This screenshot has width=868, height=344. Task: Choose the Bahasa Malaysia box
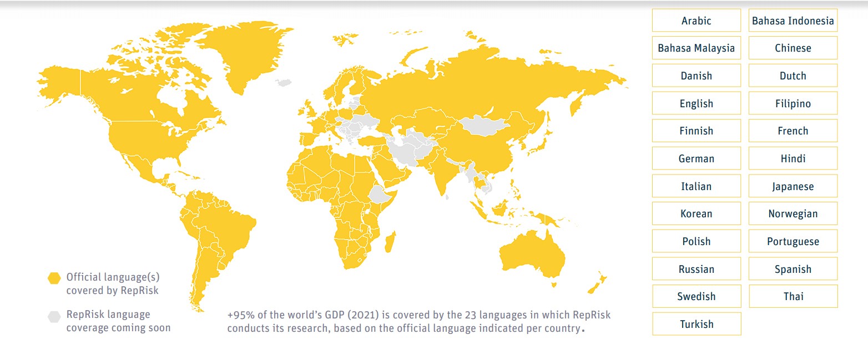coord(696,48)
